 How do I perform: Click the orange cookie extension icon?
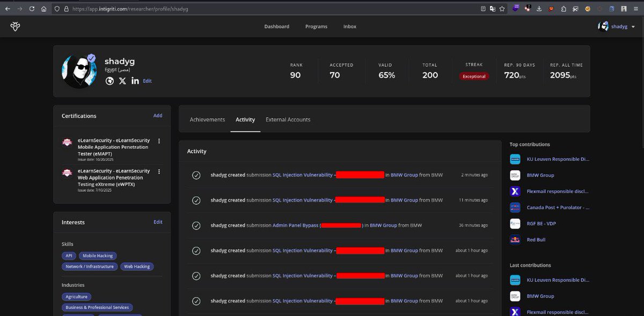[588, 9]
